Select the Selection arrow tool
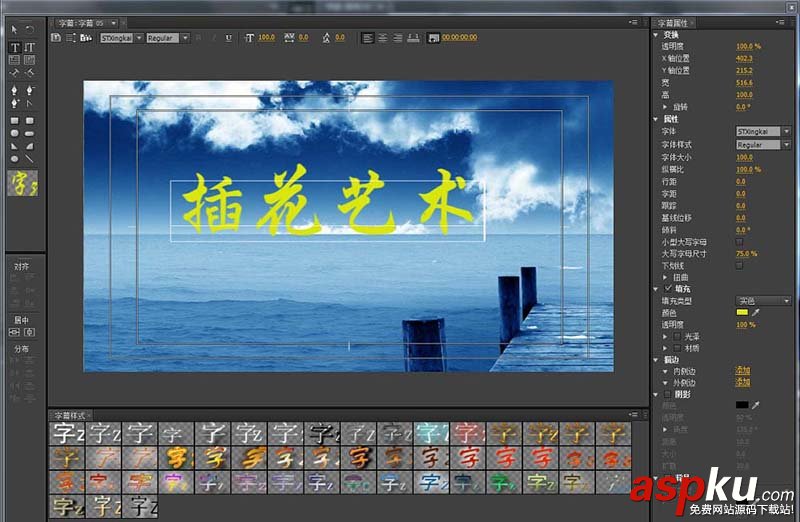This screenshot has height=522, width=800. [x=14, y=30]
